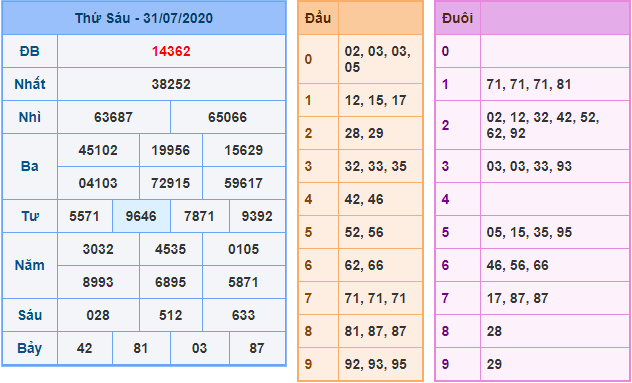
Task: Select the value 29 in Đuôi row 9
Action: pos(494,364)
